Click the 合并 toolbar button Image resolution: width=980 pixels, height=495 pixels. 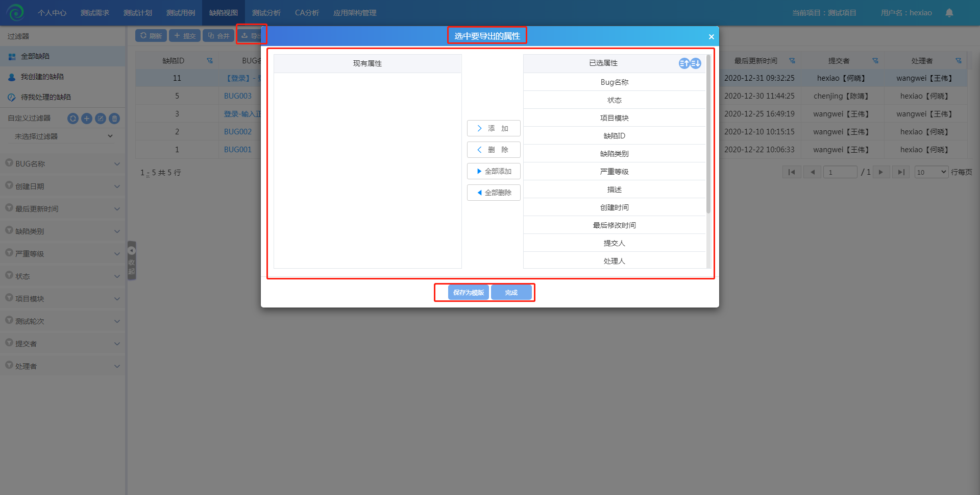coord(218,36)
